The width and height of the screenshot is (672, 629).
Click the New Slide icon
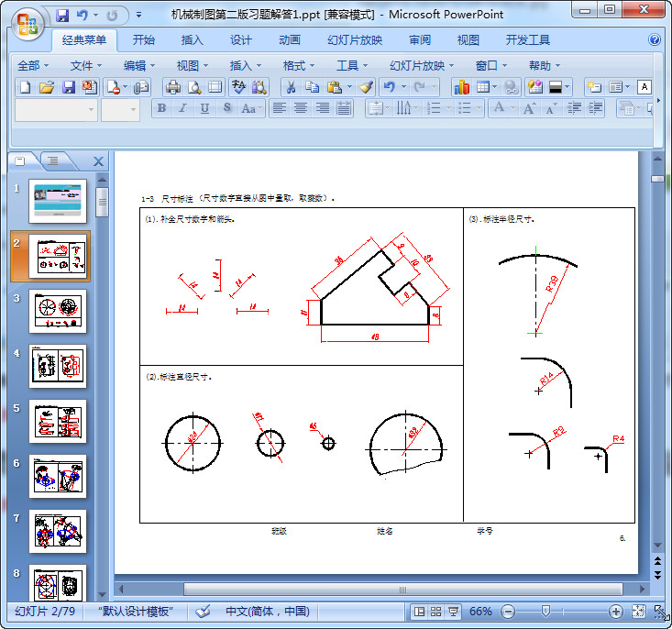coord(594,87)
